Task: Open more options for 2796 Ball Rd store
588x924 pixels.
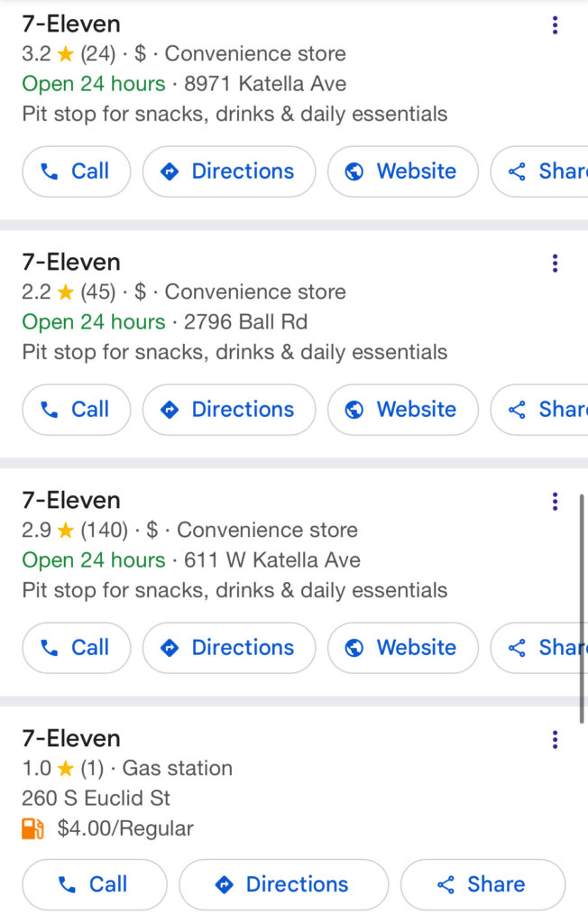Action: tap(555, 263)
